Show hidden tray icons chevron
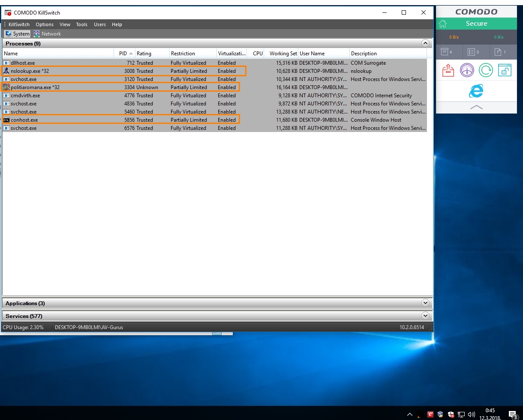The height and width of the screenshot is (420, 523). click(410, 414)
